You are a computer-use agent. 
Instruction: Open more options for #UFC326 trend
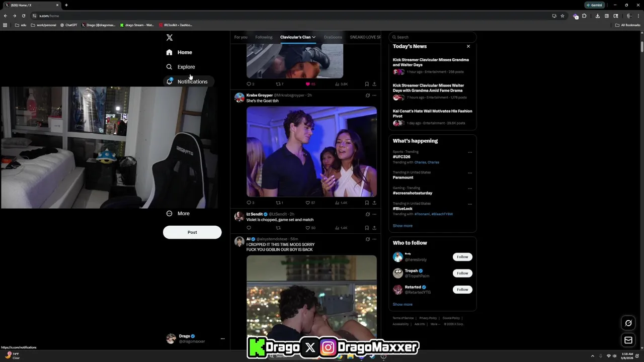click(x=470, y=152)
